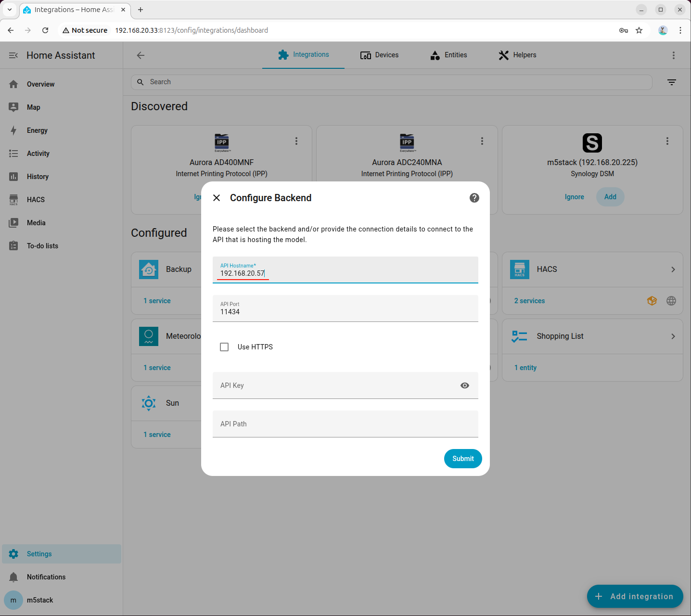Viewport: 691px width, 616px height.
Task: Focus the API Path text field
Action: pos(345,424)
